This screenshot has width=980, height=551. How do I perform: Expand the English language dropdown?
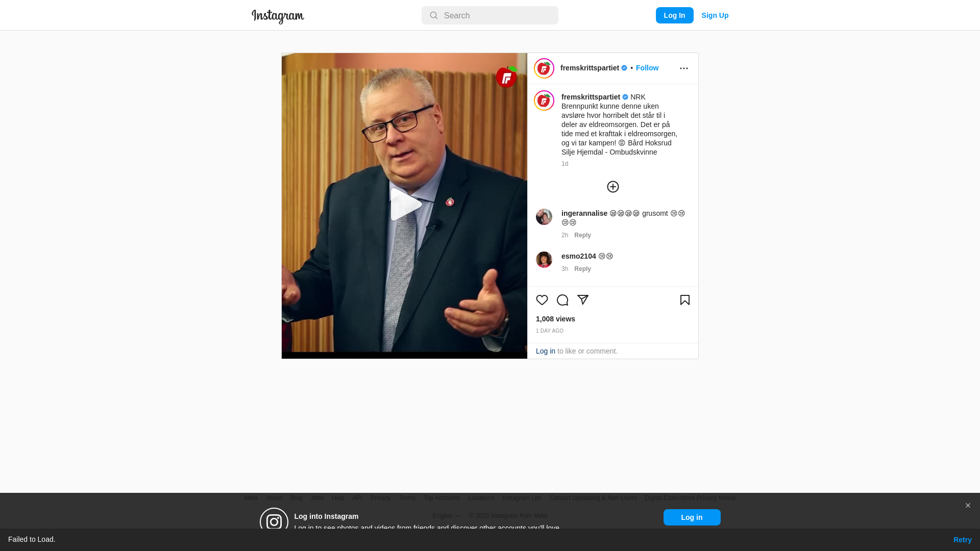pyautogui.click(x=447, y=516)
